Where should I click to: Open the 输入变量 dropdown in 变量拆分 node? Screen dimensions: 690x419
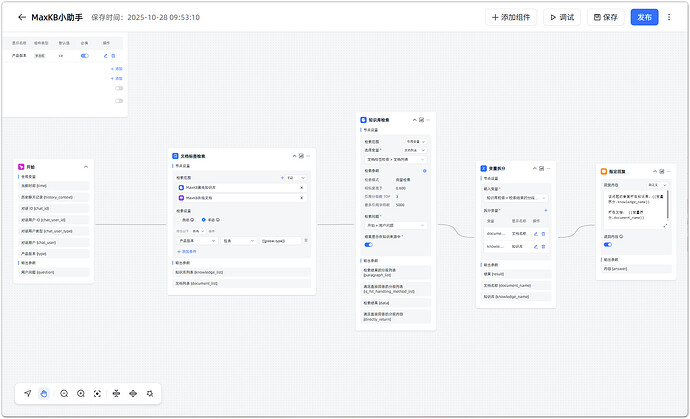pos(516,199)
